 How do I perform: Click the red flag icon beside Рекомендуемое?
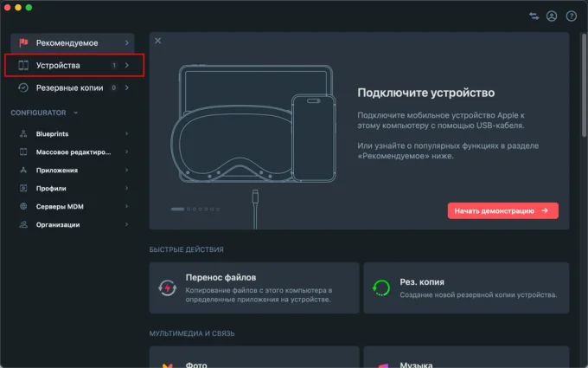tap(23, 42)
